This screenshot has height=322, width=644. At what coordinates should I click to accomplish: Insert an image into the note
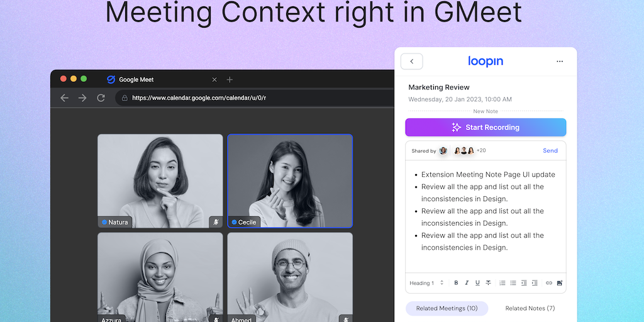point(559,283)
